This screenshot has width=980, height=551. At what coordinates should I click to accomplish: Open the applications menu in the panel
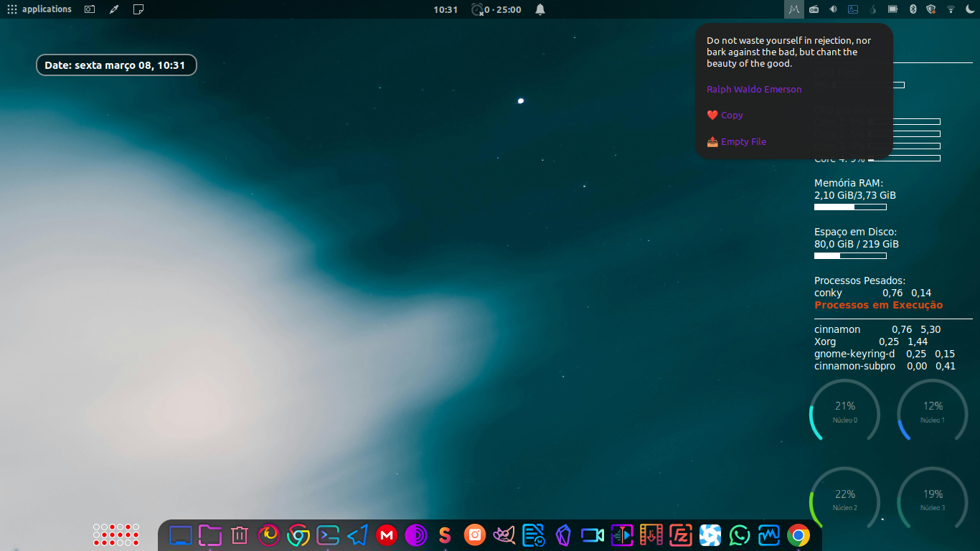(39, 9)
